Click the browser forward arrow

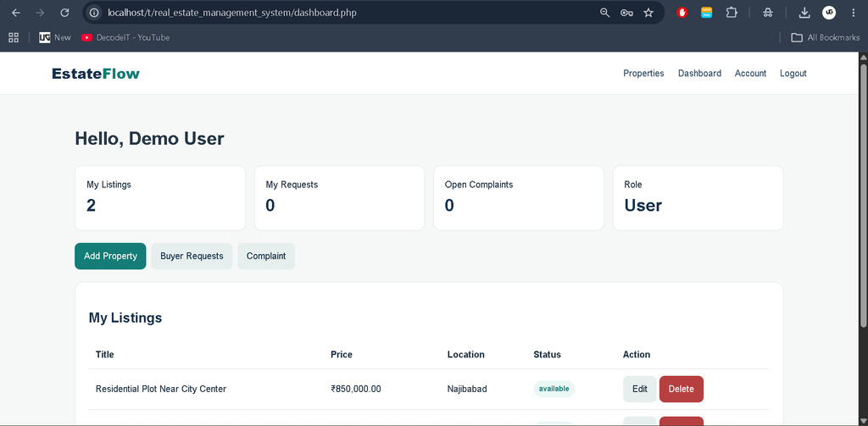coord(40,13)
